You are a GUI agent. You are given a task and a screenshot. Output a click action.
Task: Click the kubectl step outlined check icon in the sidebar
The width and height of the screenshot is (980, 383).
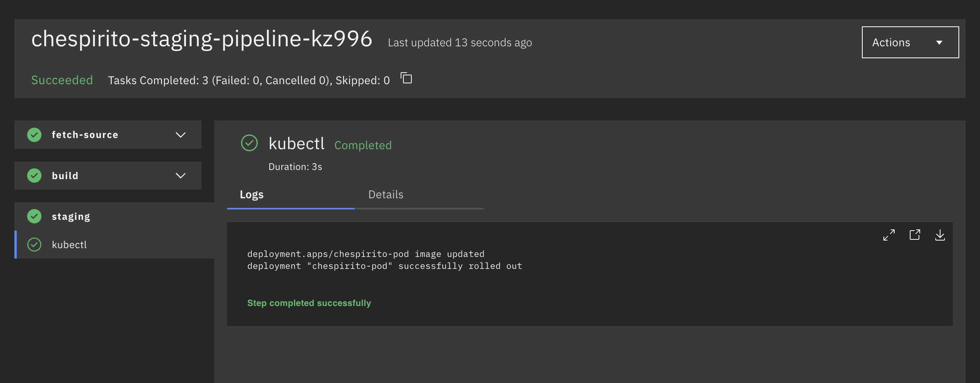pos(34,245)
